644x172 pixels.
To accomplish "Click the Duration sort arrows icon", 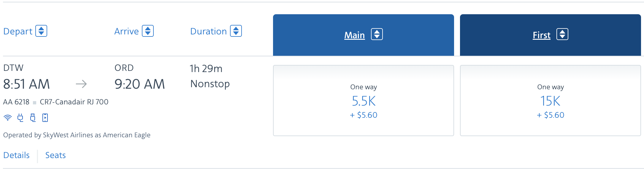I will click(236, 31).
